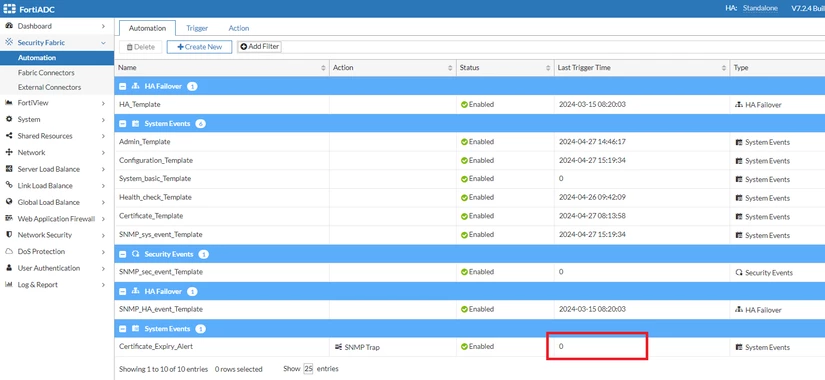
Task: Collapse the System Events group above Certificate_Expiry_Alert
Action: 123,329
